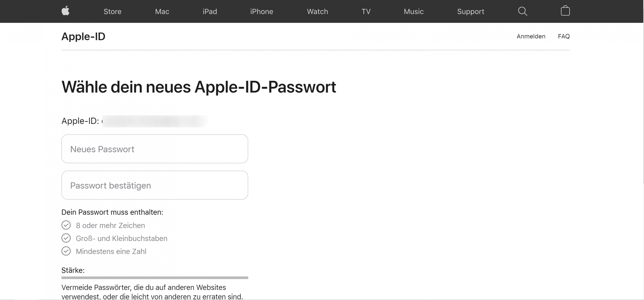Viewport: 644px width, 300px height.
Task: Expand the Apple-ID section header
Action: click(x=83, y=36)
